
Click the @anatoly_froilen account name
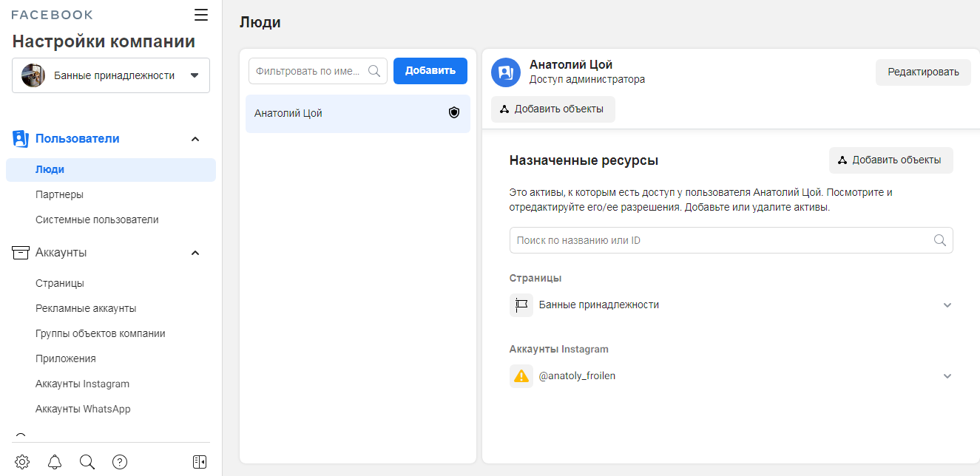(578, 375)
